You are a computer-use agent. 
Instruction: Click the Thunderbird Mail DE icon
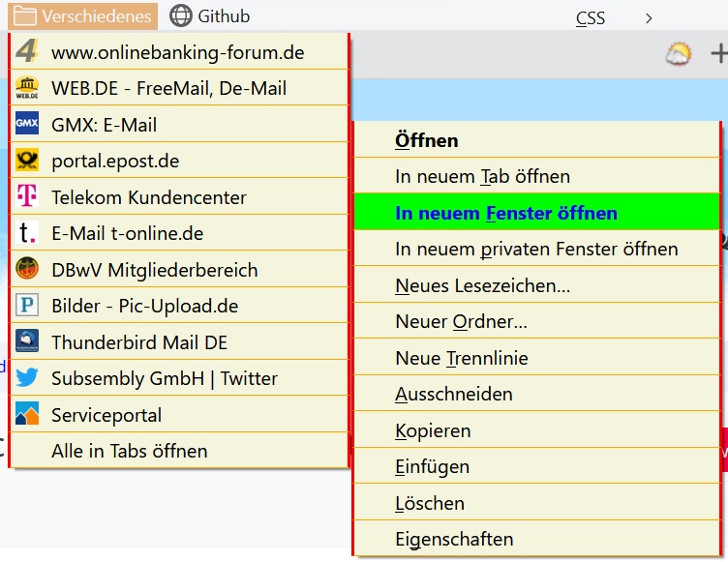click(27, 342)
